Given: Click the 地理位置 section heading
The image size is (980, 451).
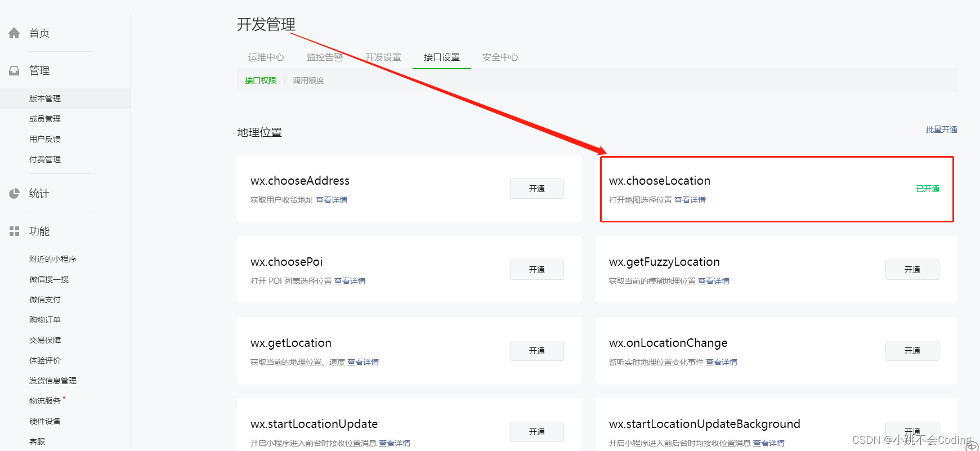Looking at the screenshot, I should point(259,132).
